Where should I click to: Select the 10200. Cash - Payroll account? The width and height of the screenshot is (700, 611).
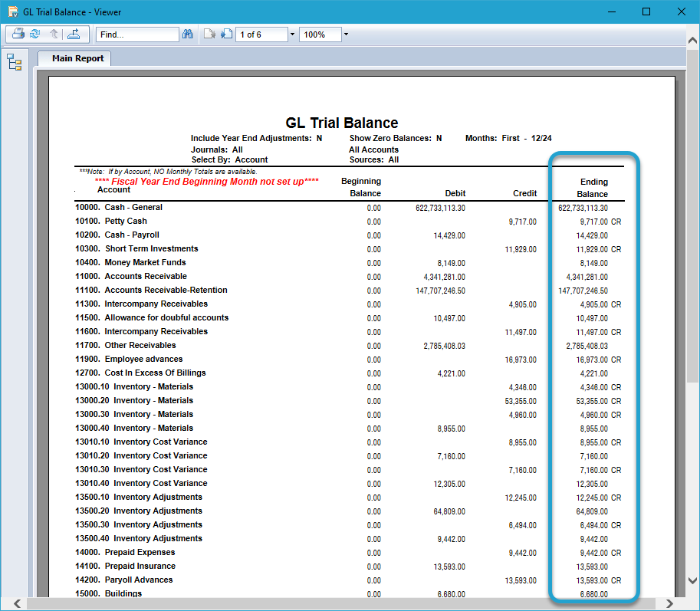pyautogui.click(x=117, y=235)
